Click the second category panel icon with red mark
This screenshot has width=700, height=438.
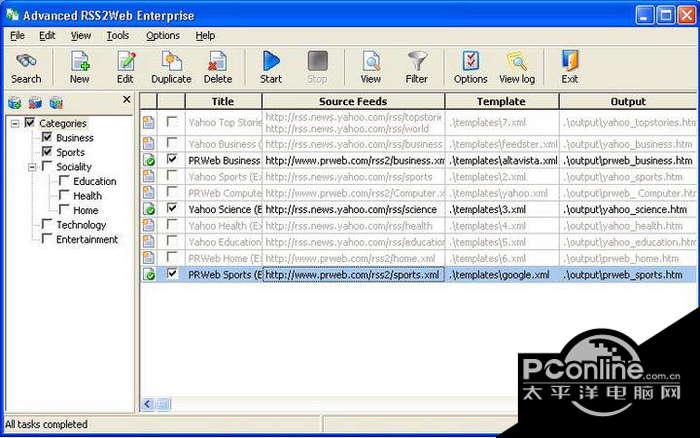point(35,103)
